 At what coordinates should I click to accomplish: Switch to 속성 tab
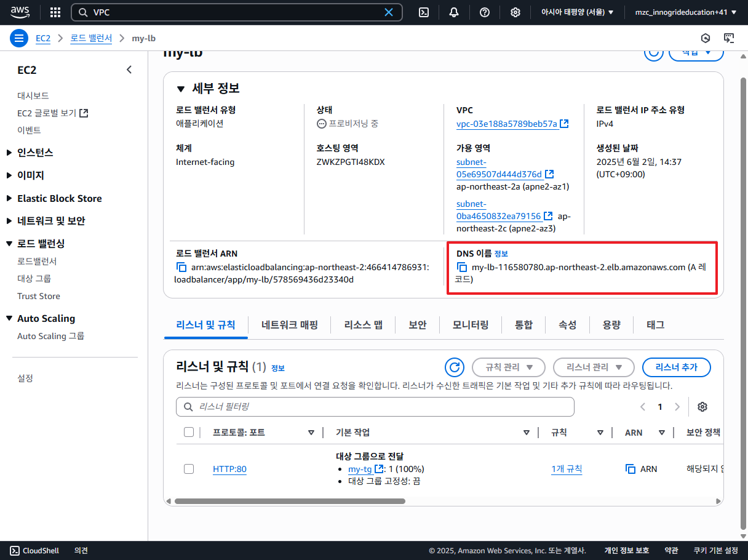[568, 325]
